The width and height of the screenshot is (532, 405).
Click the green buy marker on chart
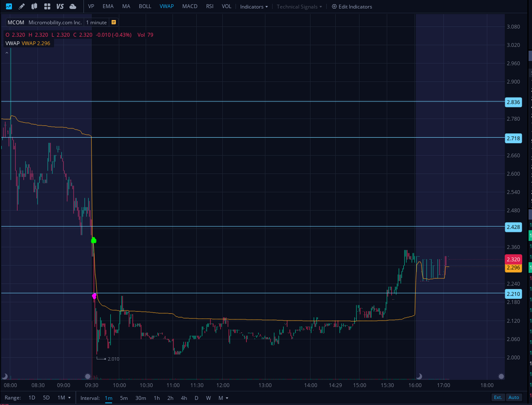(x=94, y=240)
